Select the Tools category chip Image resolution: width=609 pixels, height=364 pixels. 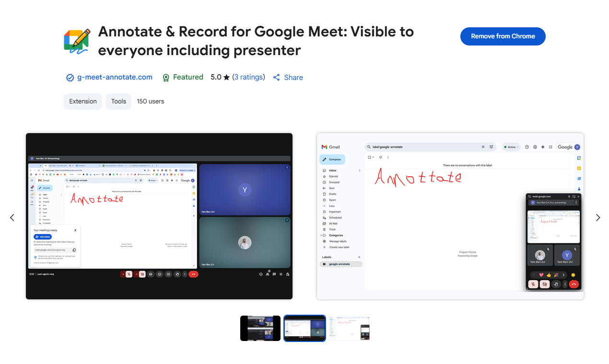118,102
